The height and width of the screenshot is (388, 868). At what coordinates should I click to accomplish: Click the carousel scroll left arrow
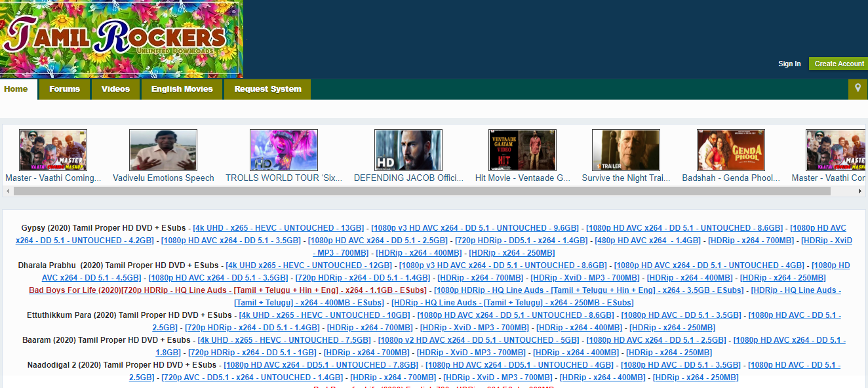pyautogui.click(x=7, y=191)
